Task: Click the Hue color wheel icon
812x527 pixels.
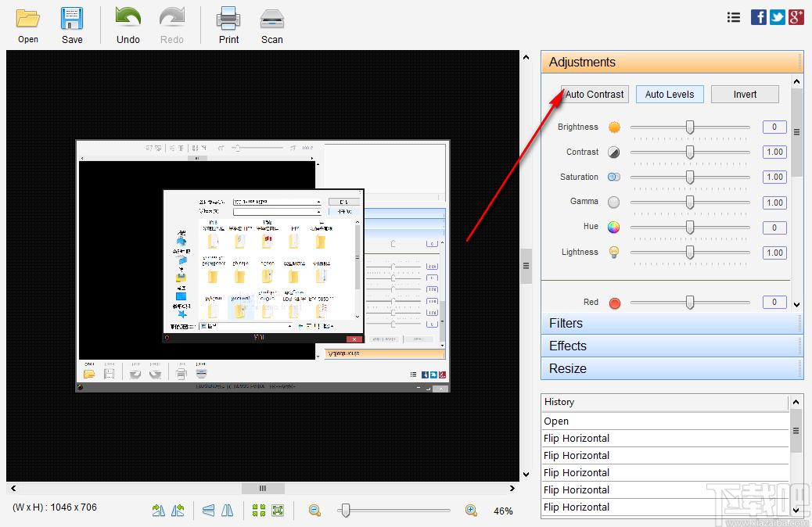Action: click(613, 227)
